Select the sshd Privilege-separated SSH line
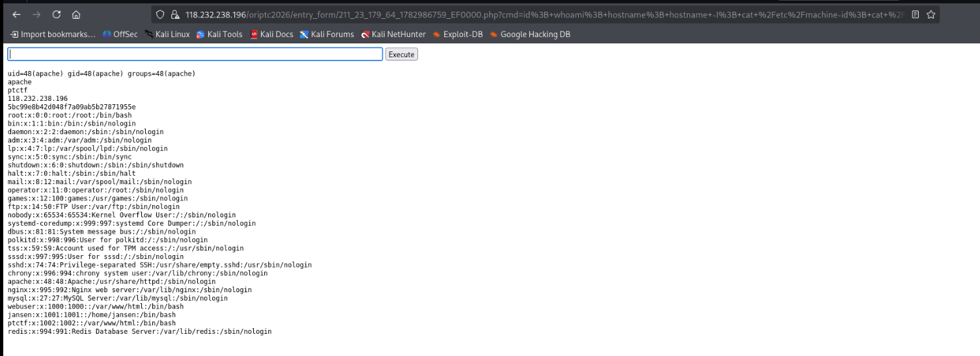Screen dimensions: 980x356 160,265
